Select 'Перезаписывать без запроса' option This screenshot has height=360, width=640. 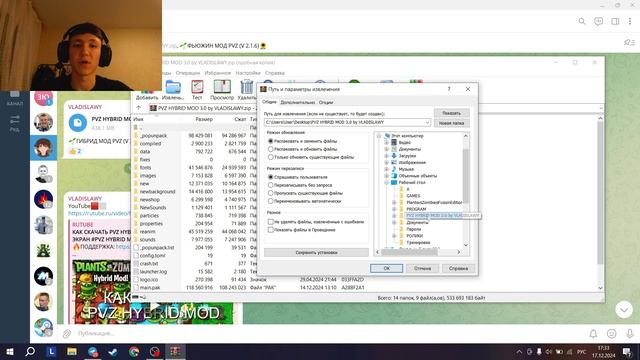tap(270, 185)
